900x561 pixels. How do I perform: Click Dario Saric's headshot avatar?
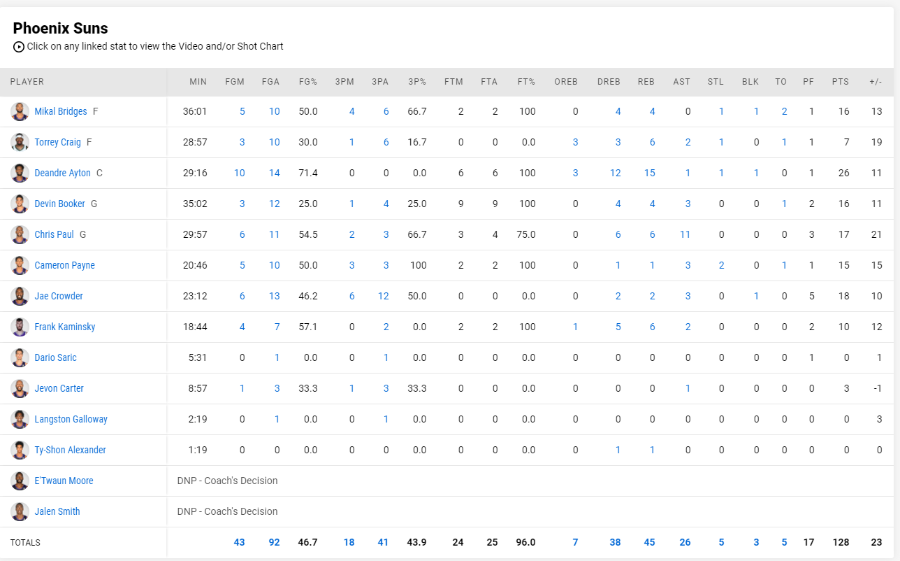tap(20, 358)
